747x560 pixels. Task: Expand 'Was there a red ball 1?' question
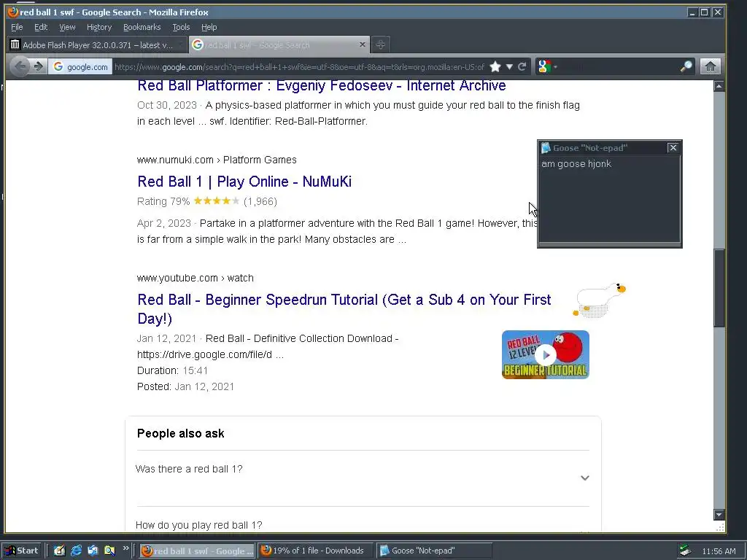click(363, 478)
